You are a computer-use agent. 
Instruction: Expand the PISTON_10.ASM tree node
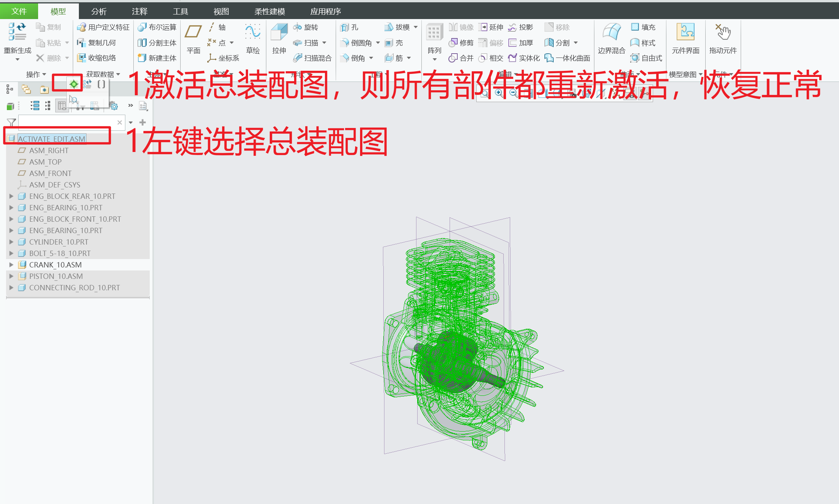coord(11,276)
